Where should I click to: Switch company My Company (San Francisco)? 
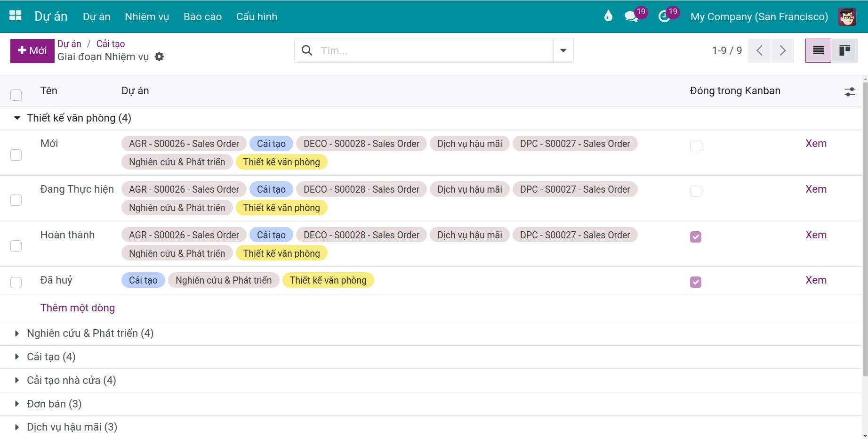759,16
